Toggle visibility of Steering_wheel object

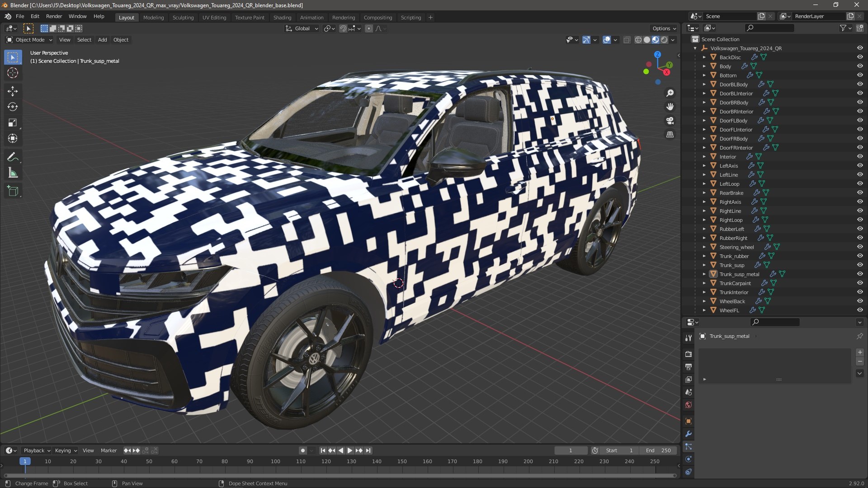860,247
